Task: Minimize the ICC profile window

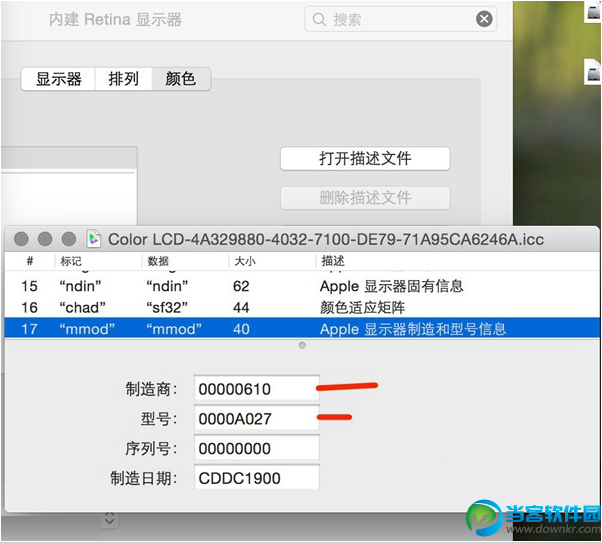Action: [45, 239]
